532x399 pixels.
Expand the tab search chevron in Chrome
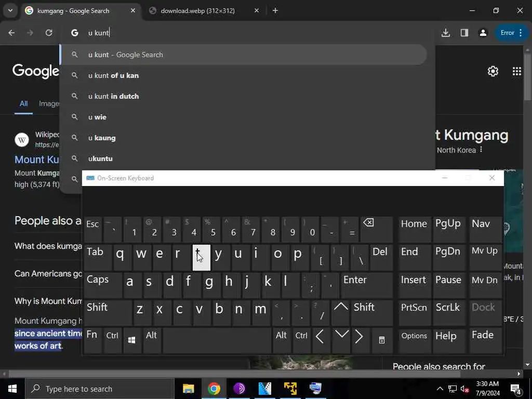coord(10,10)
